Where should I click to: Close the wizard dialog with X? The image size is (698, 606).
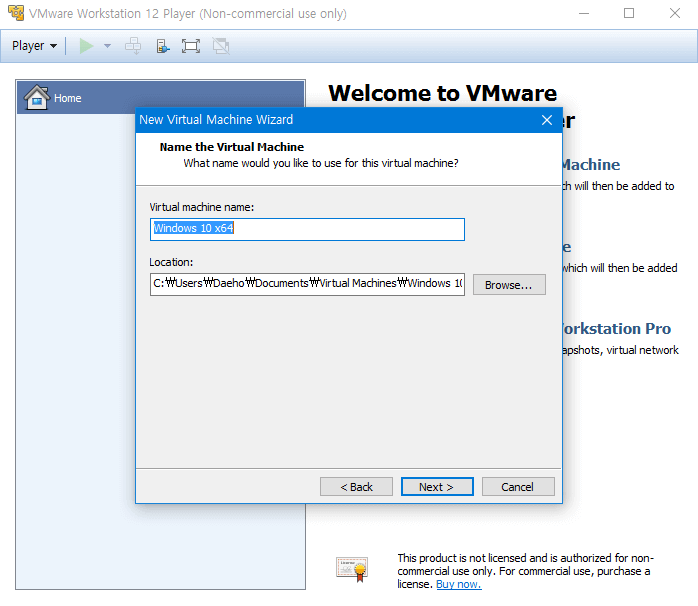546,120
